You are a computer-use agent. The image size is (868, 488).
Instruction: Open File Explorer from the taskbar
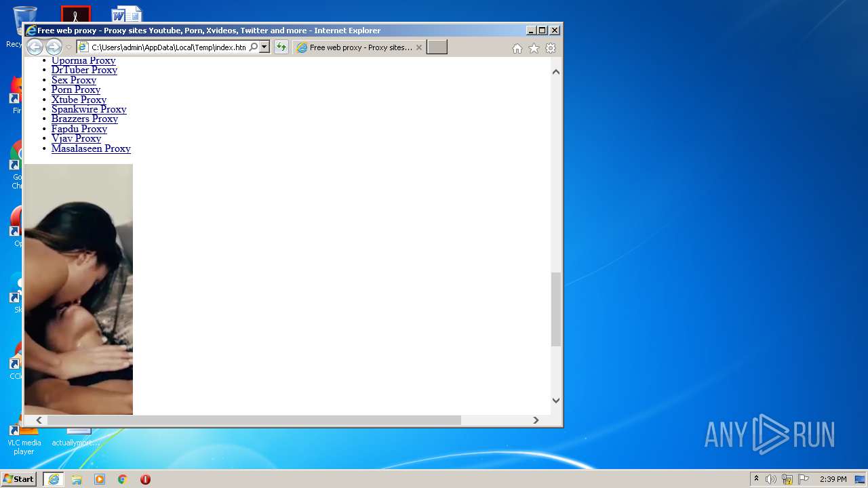click(77, 479)
